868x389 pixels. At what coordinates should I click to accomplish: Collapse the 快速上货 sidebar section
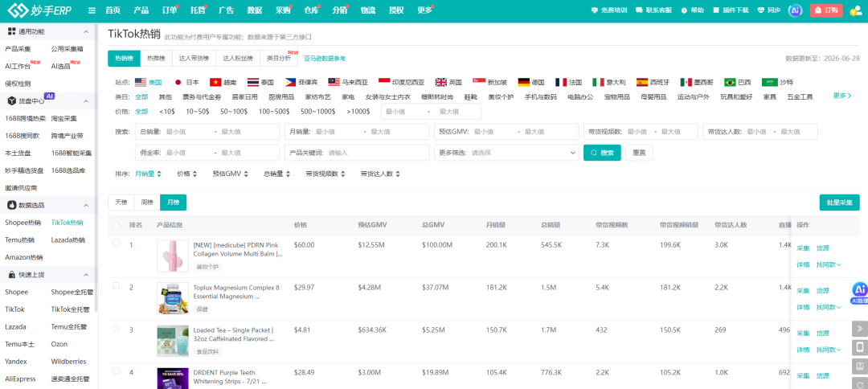[86, 274]
